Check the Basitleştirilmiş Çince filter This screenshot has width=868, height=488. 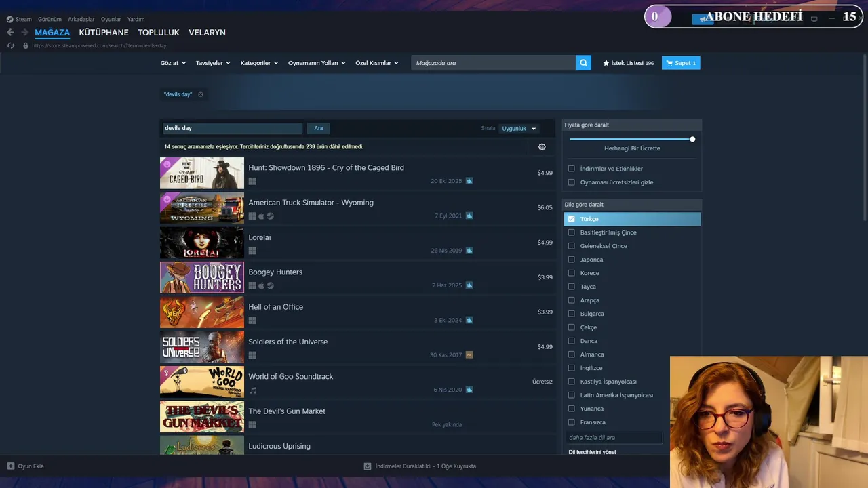pyautogui.click(x=572, y=232)
